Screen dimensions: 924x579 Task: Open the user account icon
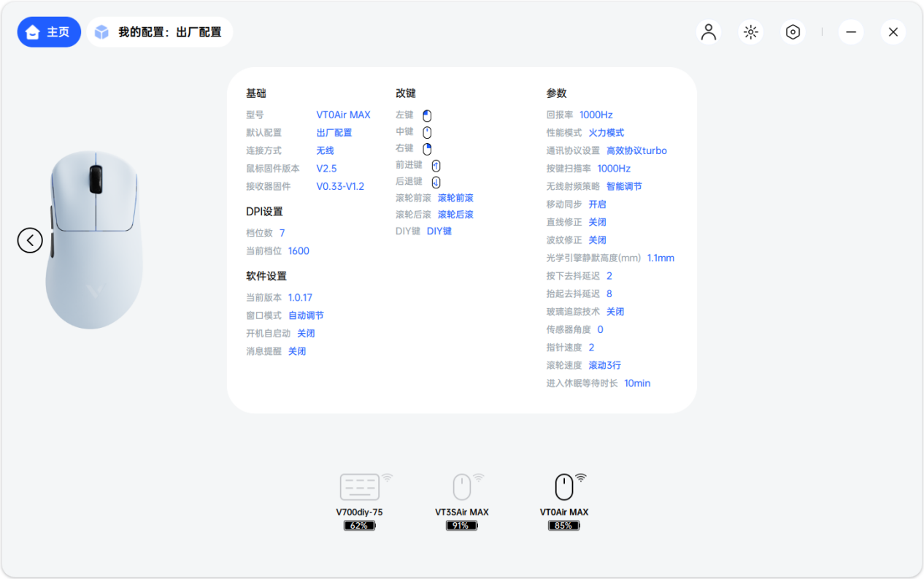click(708, 31)
